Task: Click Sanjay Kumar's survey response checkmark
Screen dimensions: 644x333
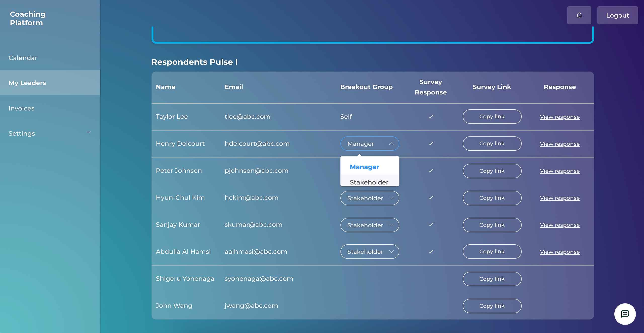Action: point(431,225)
